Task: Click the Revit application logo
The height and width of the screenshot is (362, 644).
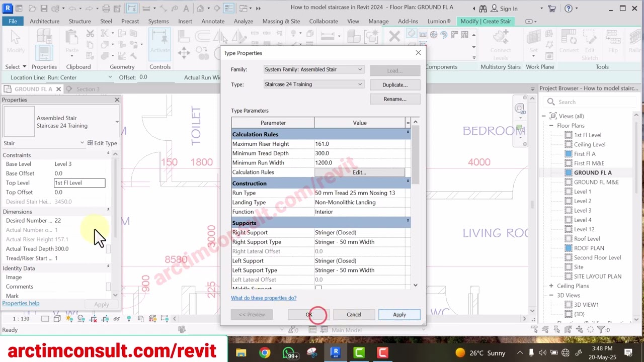Action: [7, 8]
